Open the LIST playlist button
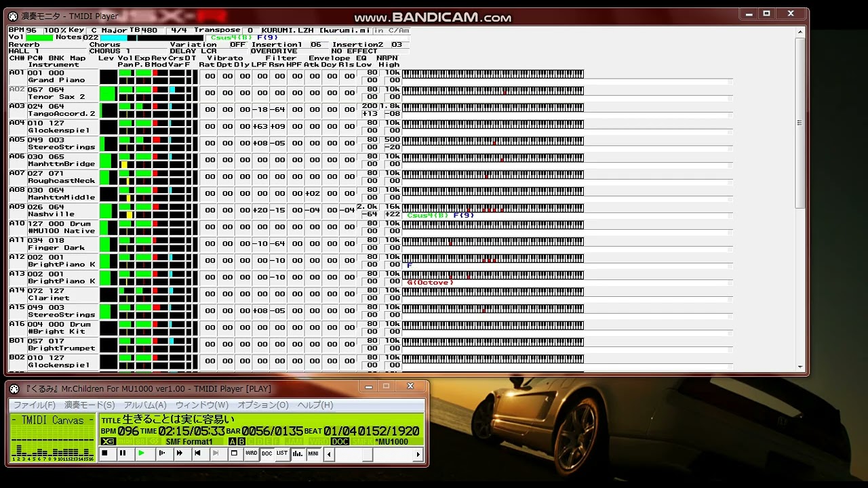Image resolution: width=868 pixels, height=488 pixels. click(282, 453)
